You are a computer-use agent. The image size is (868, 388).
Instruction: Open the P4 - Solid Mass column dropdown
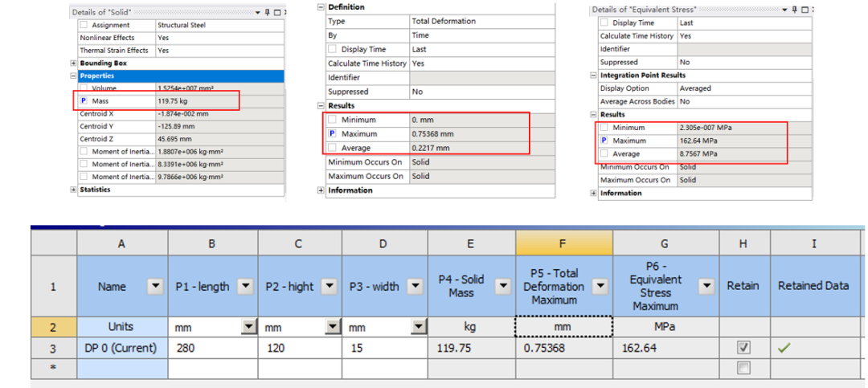tap(502, 287)
